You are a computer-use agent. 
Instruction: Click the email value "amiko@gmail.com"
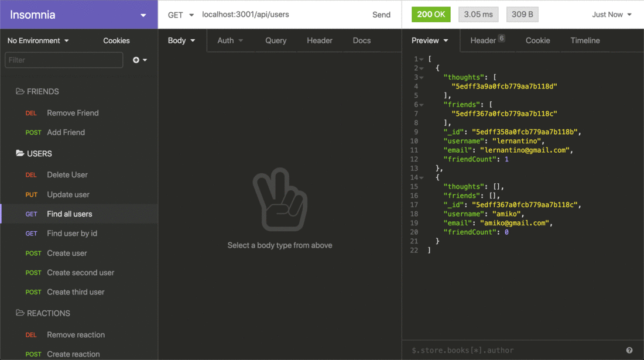(514, 223)
